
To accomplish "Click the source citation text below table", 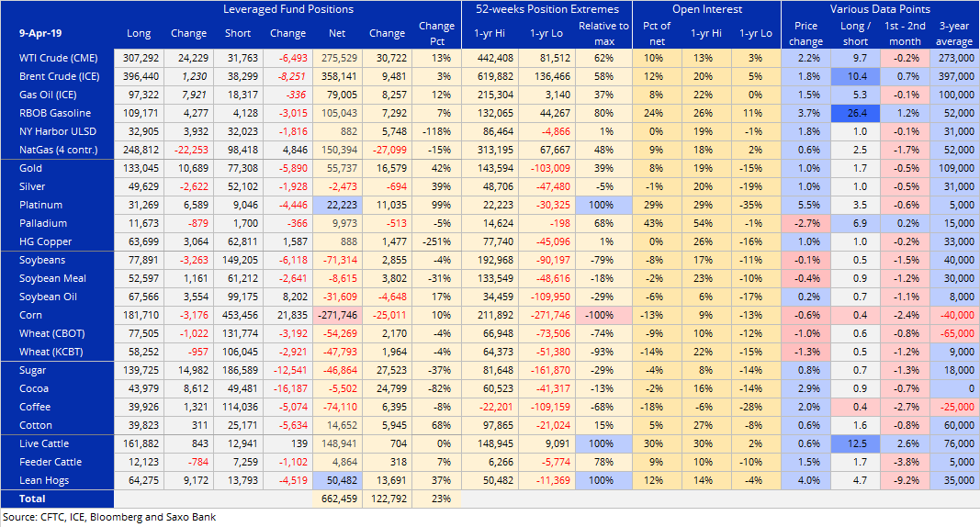I will click(108, 517).
